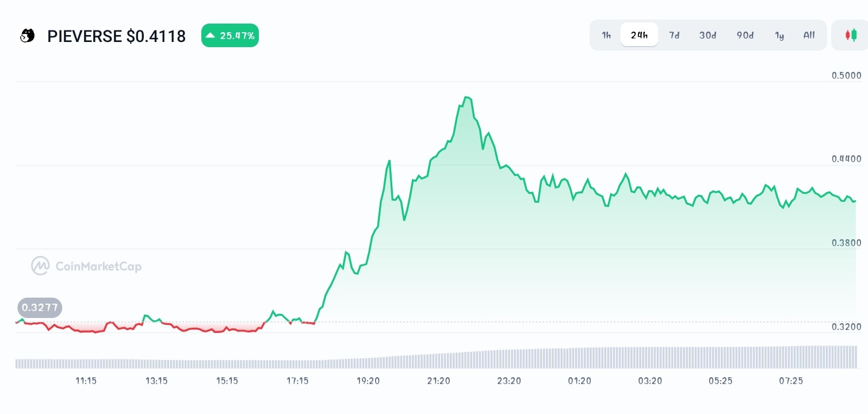Screen dimensions: 868x414
Task: Click the PIEVERSE coin logo icon
Action: click(27, 36)
